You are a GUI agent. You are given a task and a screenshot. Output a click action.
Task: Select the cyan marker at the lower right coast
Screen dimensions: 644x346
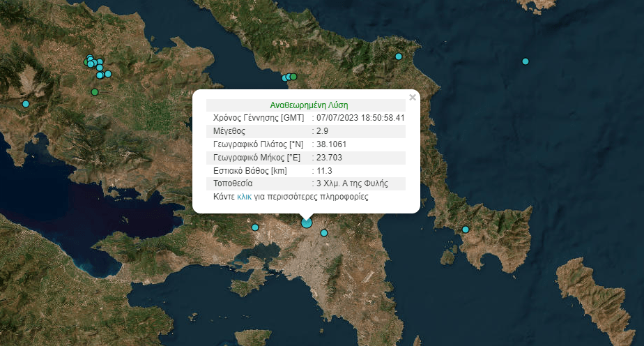[466, 230]
